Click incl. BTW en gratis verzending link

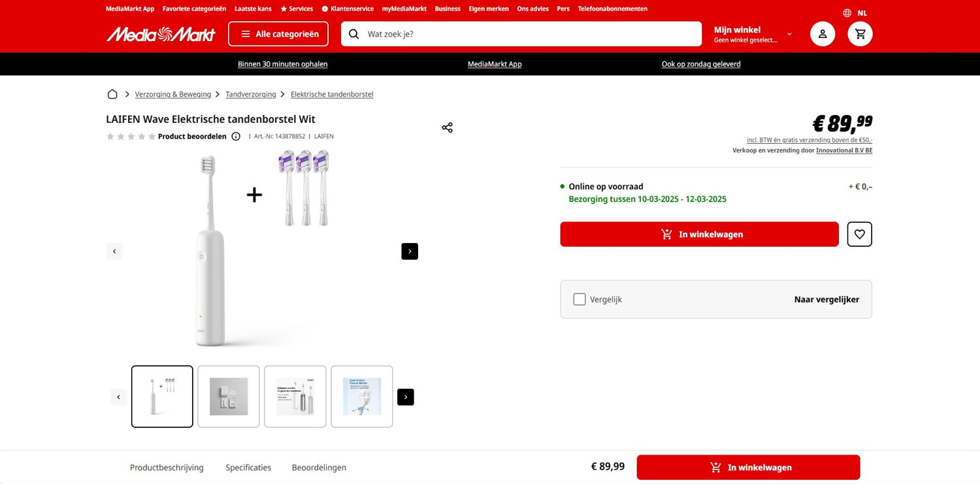(809, 140)
